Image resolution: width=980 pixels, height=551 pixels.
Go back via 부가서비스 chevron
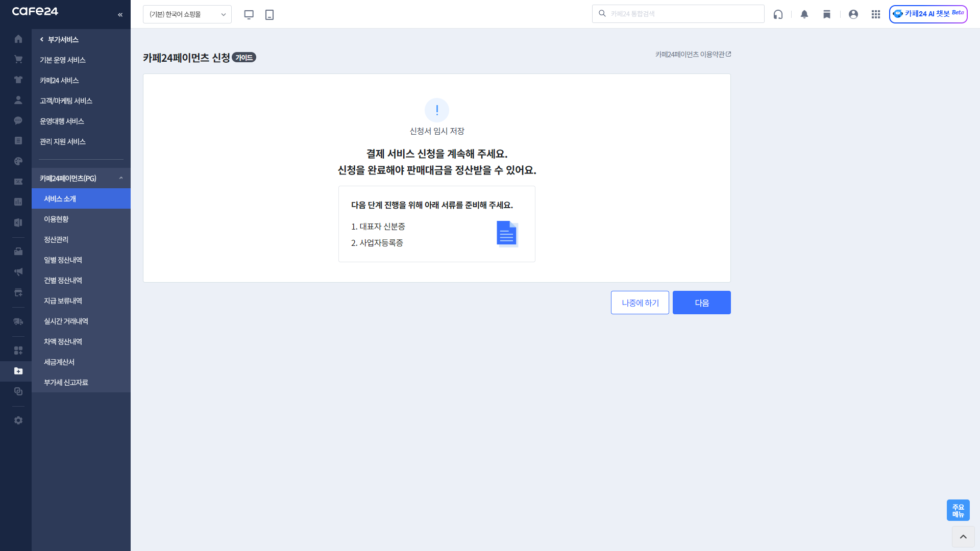tap(42, 39)
